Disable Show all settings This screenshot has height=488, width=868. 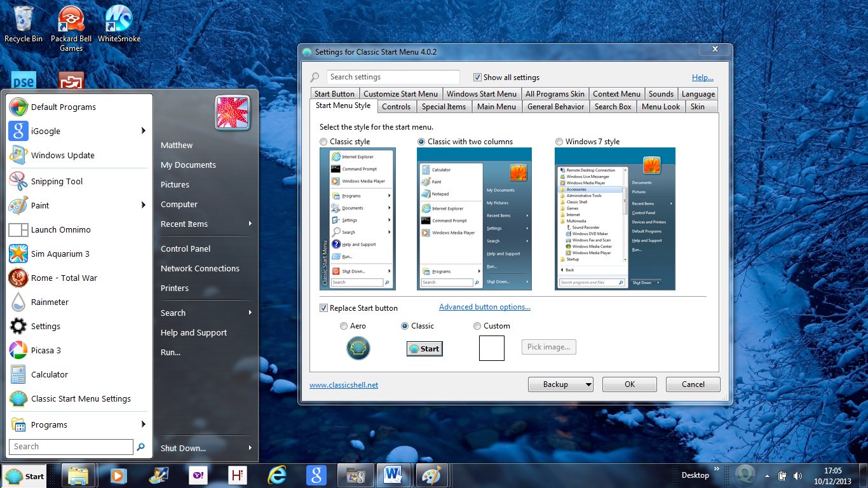tap(477, 77)
